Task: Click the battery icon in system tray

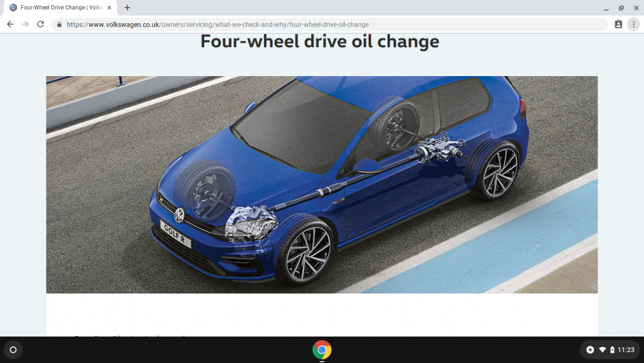Action: (612, 350)
